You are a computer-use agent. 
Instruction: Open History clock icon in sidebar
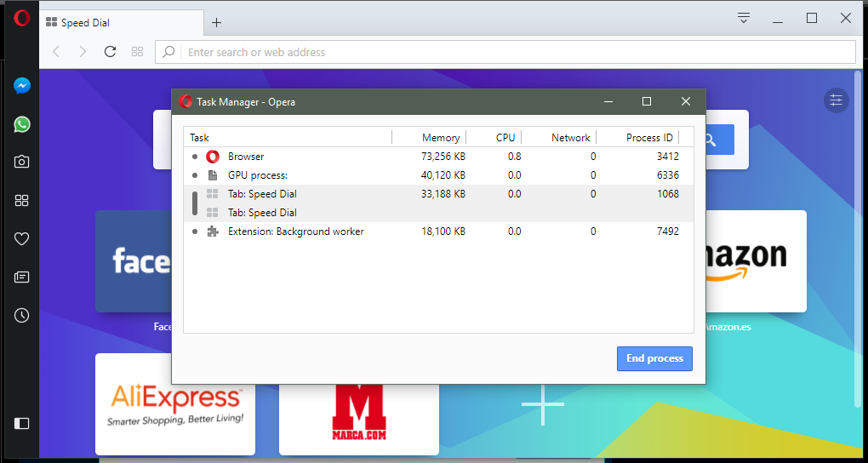point(22,316)
